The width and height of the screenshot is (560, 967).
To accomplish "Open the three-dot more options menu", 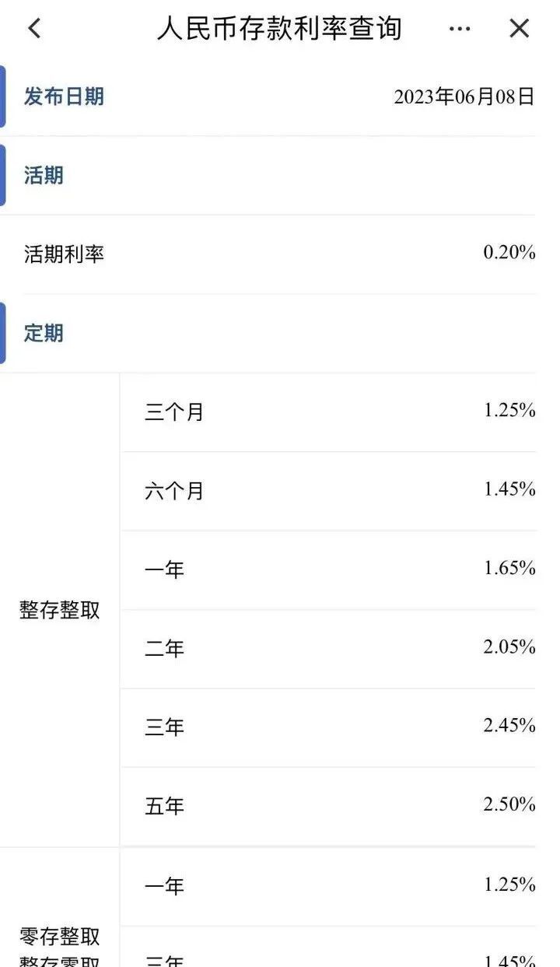I will pos(460,29).
